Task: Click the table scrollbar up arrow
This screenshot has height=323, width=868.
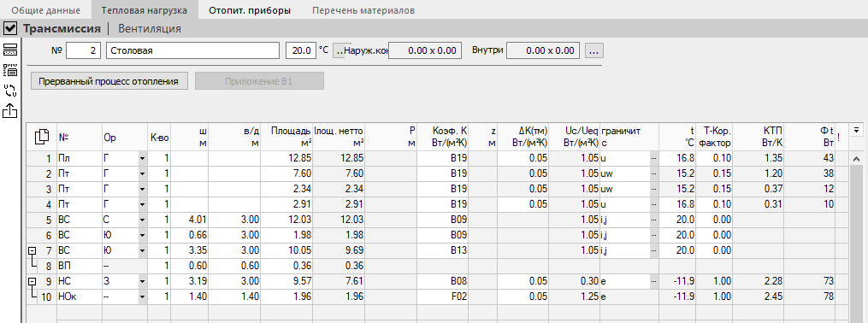Action: (856, 159)
